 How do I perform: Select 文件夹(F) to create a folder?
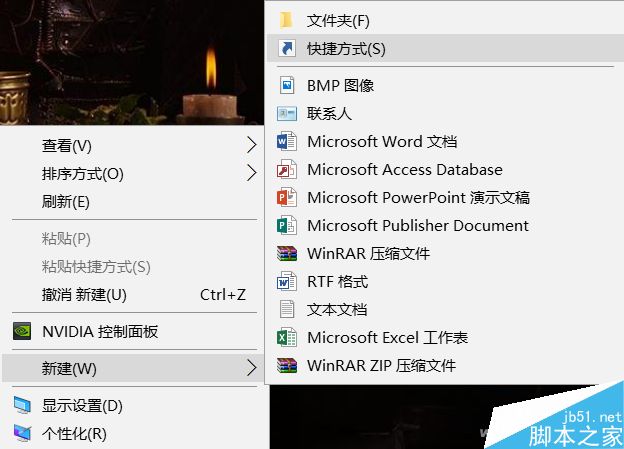[445, 20]
